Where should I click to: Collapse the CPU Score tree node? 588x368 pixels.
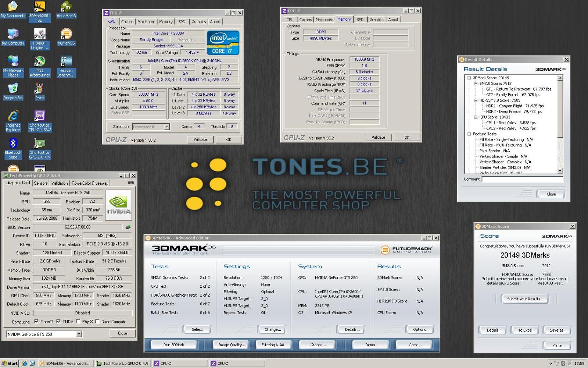coord(476,117)
